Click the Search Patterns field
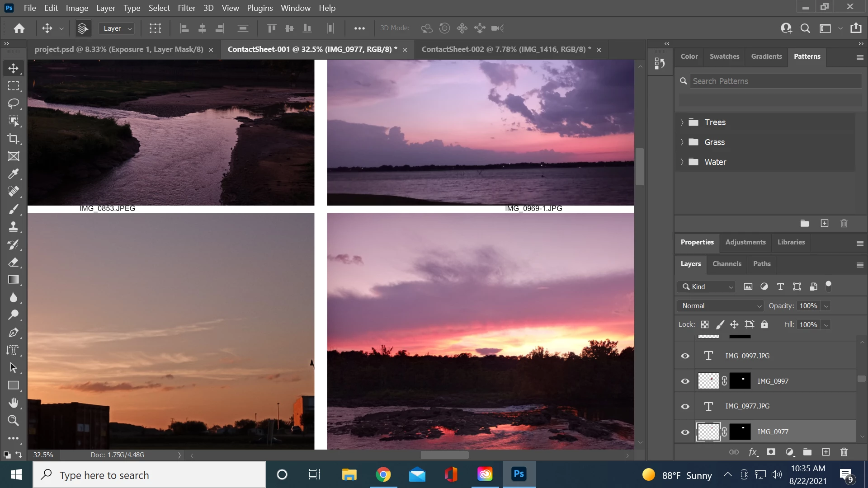This screenshot has width=868, height=488. tap(775, 81)
